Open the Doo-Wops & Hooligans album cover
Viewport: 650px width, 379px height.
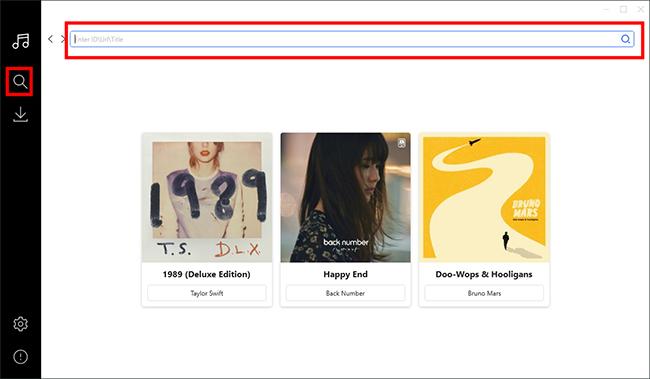pos(484,197)
